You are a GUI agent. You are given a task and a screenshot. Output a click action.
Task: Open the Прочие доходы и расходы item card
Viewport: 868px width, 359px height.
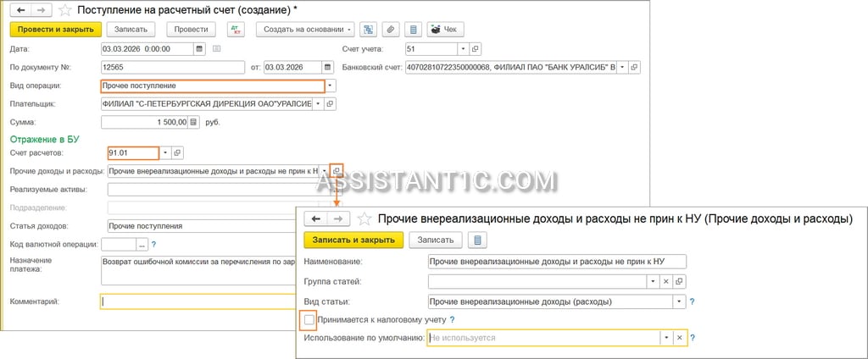click(337, 170)
